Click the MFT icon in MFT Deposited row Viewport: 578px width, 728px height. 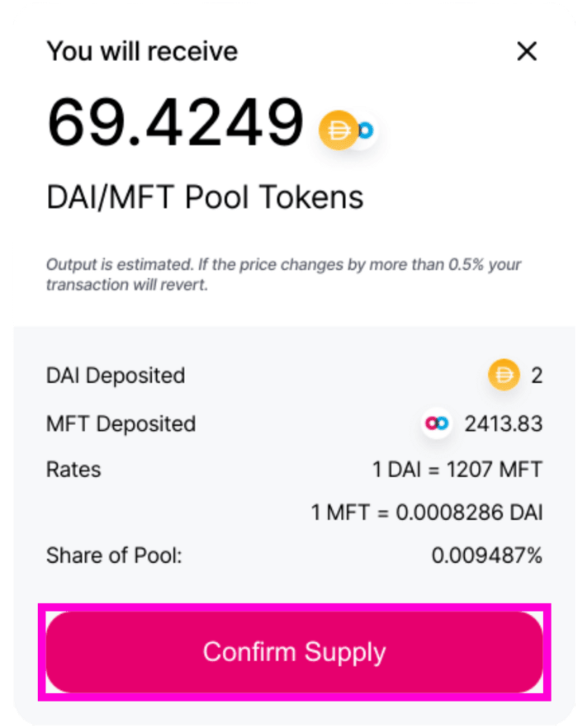pos(437,423)
